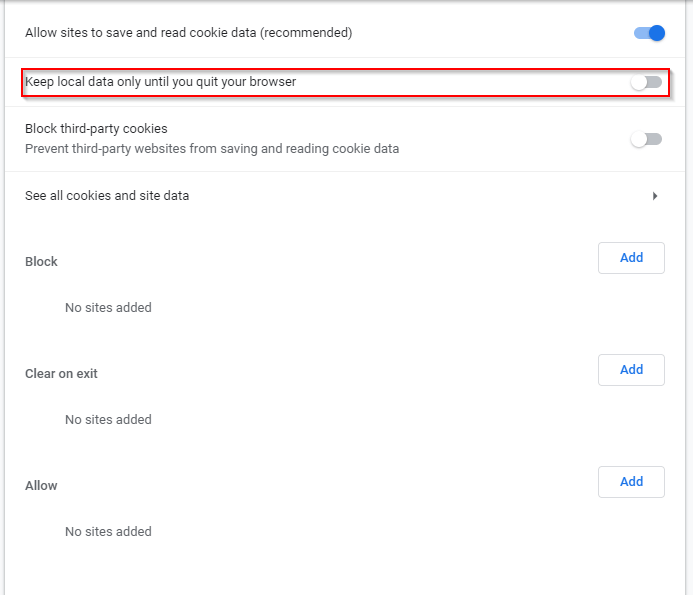Click the Allow section heading
Screen dimensions: 693x595
[x=42, y=486]
